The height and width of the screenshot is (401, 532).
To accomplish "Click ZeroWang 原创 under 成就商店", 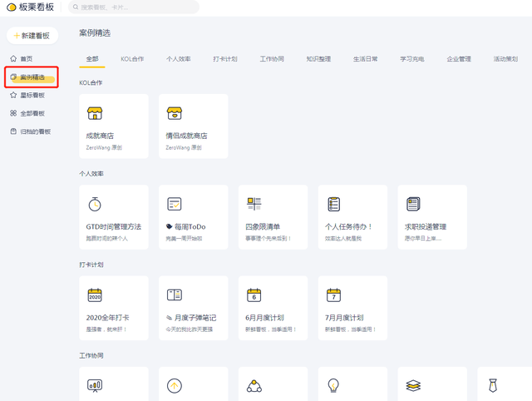I will pyautogui.click(x=104, y=148).
